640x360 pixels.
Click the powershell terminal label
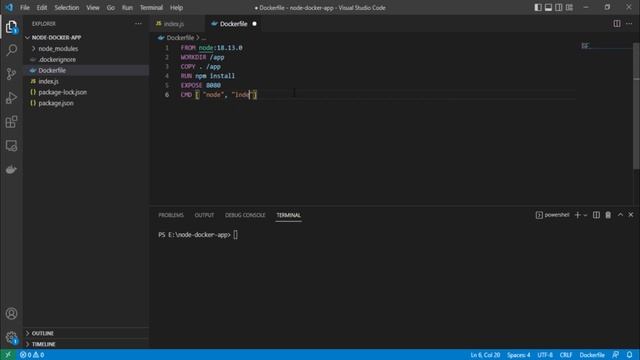[x=553, y=215]
